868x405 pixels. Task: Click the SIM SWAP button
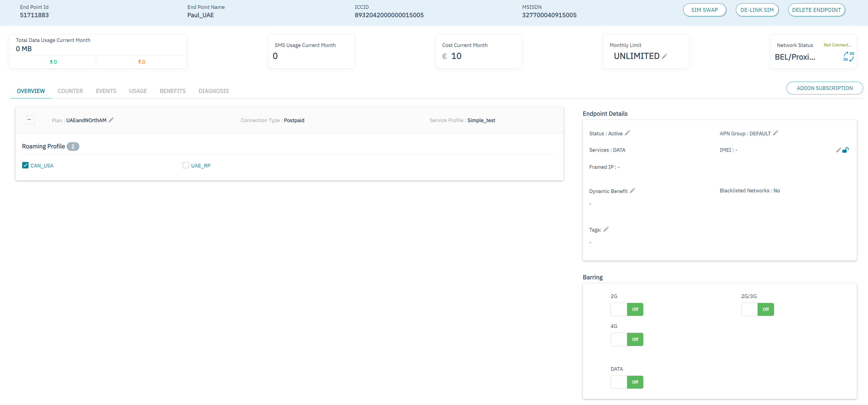pos(704,10)
